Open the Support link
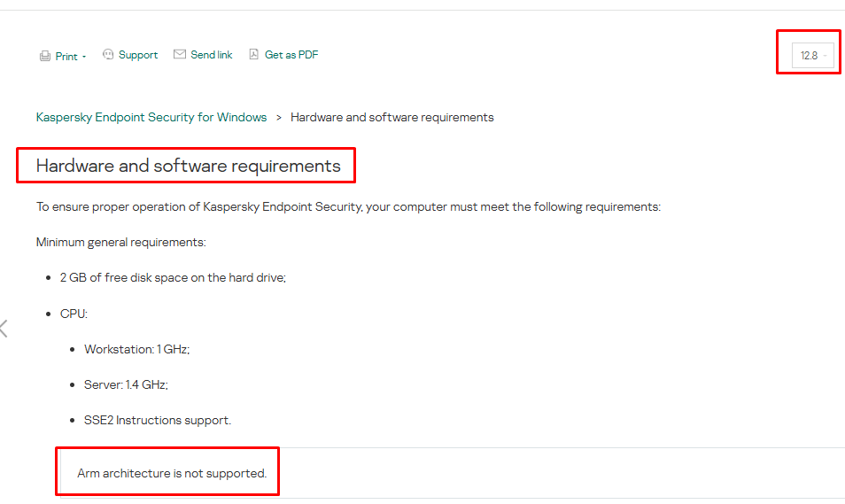Viewport: 845px width, 504px height. tap(138, 55)
